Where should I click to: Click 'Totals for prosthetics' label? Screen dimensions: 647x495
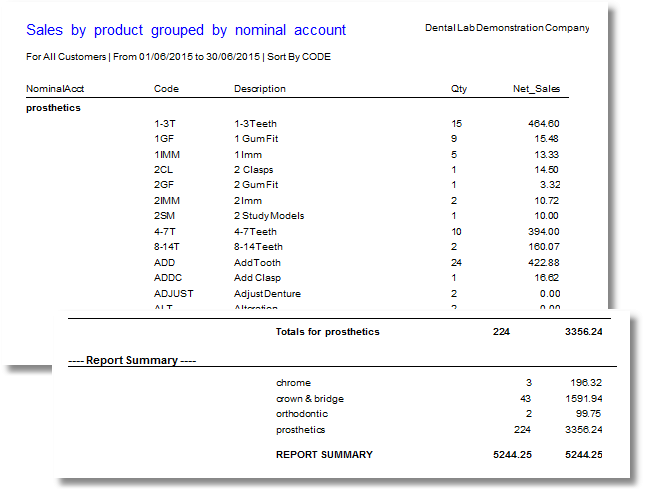pos(328,332)
